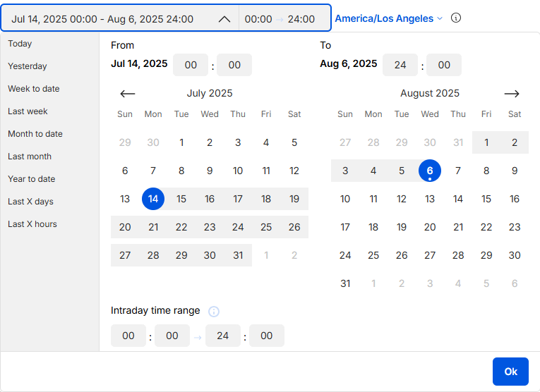540x392 pixels.
Task: Pick August 15 in the calendar
Action: tap(486, 199)
